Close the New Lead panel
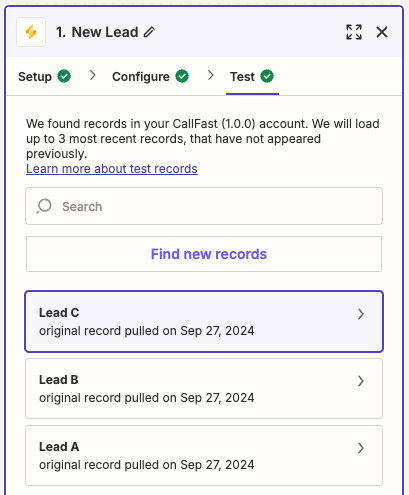Viewport: 409px width, 495px height. [382, 32]
